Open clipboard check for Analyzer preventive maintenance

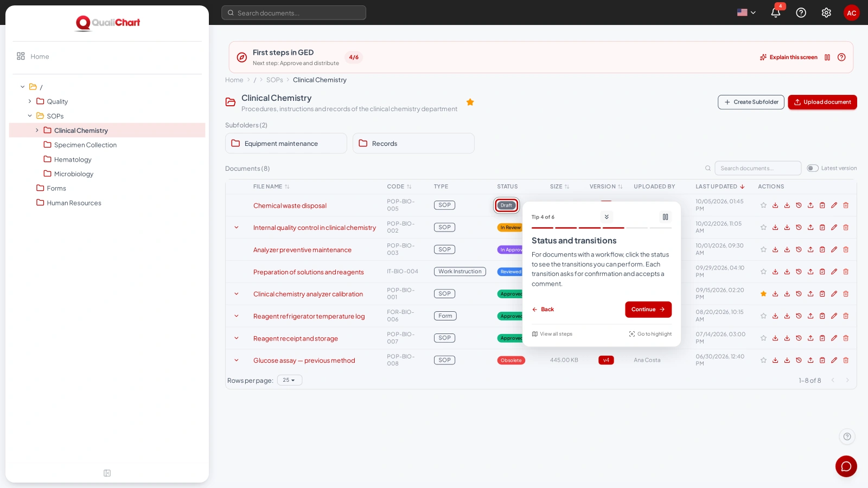click(x=822, y=250)
